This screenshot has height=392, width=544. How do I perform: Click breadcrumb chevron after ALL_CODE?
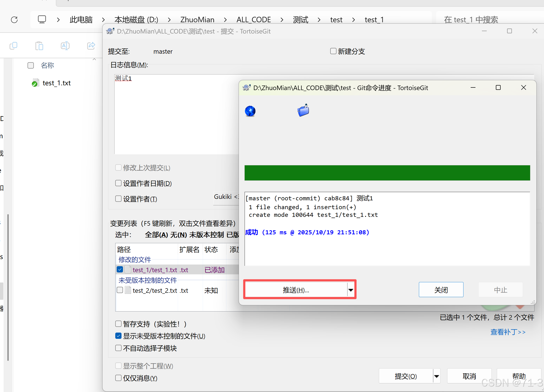[x=282, y=20]
